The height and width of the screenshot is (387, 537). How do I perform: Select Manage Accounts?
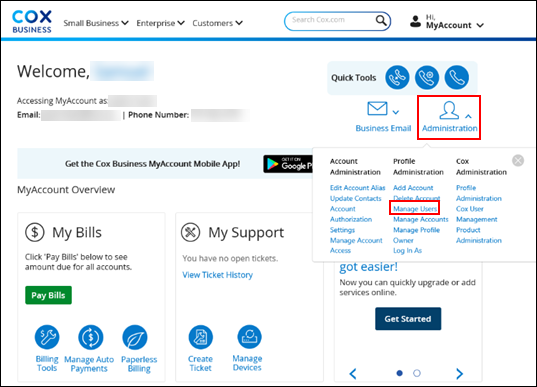421,219
